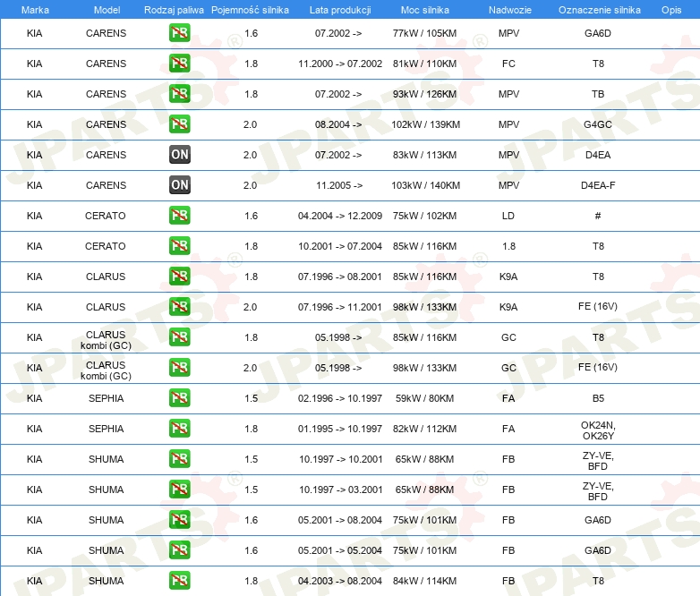Viewport: 700px width, 596px height.
Task: Click ON diesel icon in D4EA-F row
Action: point(179,185)
